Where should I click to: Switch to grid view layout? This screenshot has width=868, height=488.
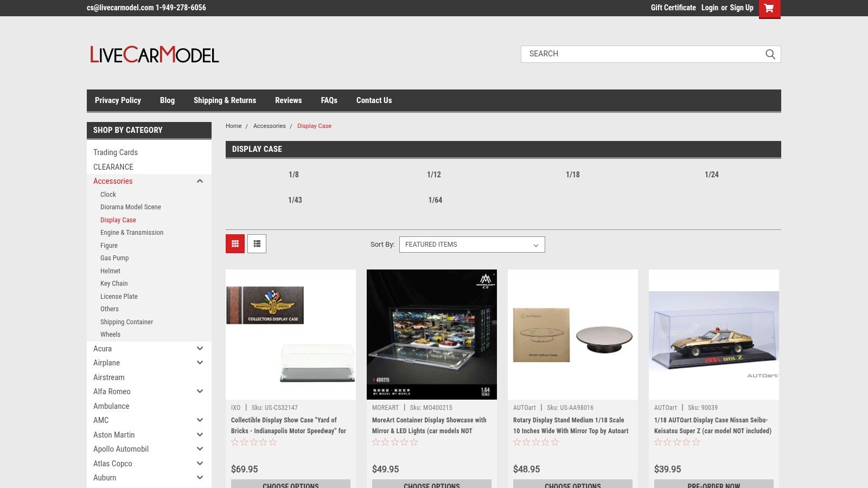tap(235, 244)
